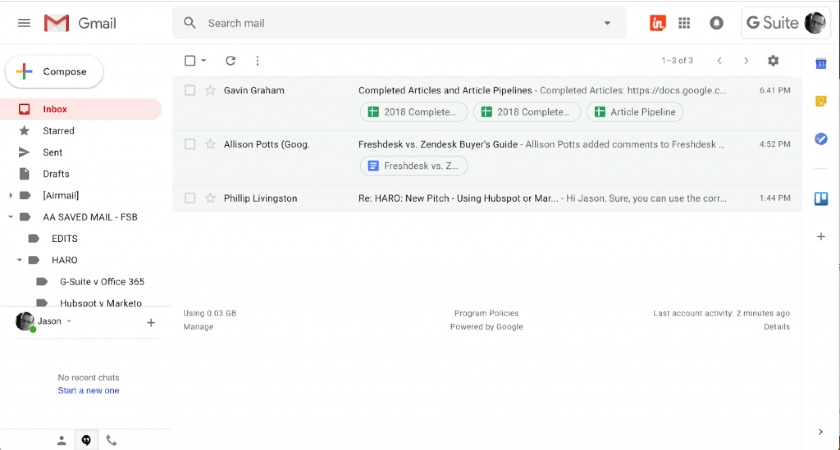This screenshot has width=840, height=450.
Task: Tick the select-all checkbox in toolbar
Action: (190, 61)
